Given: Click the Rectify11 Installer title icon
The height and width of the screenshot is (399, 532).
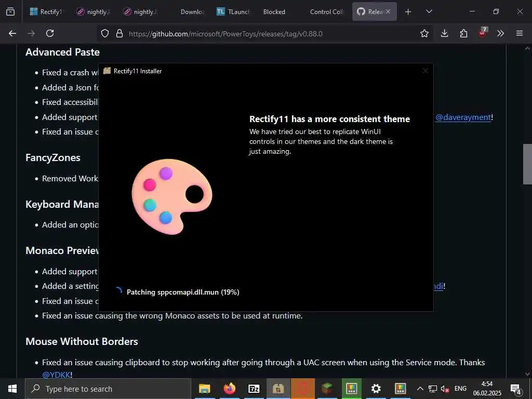Looking at the screenshot, I should (107, 71).
